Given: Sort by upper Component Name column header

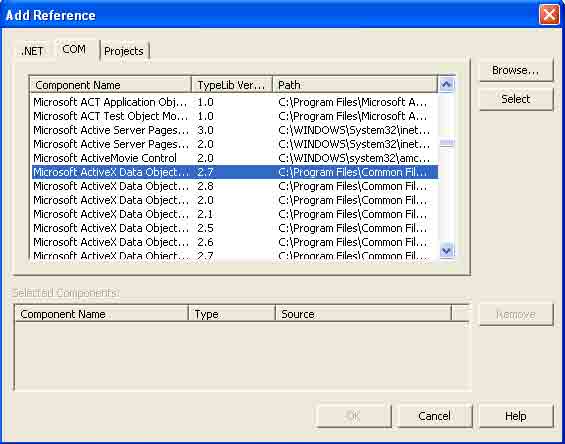Looking at the screenshot, I should pyautogui.click(x=111, y=85).
